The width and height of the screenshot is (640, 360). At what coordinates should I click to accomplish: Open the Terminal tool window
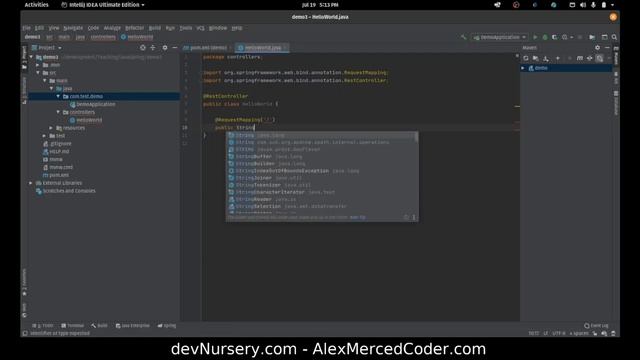click(73, 326)
